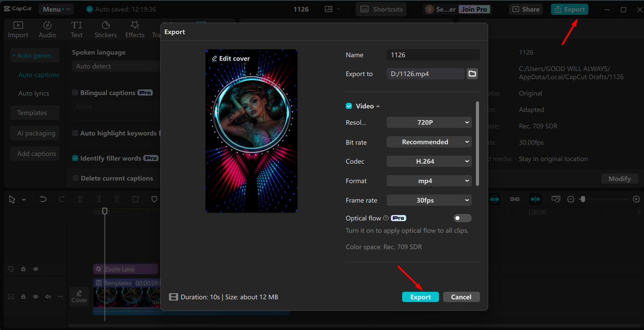The image size is (644, 330).
Task: Select Auto captions in sidebar
Action: tap(39, 75)
